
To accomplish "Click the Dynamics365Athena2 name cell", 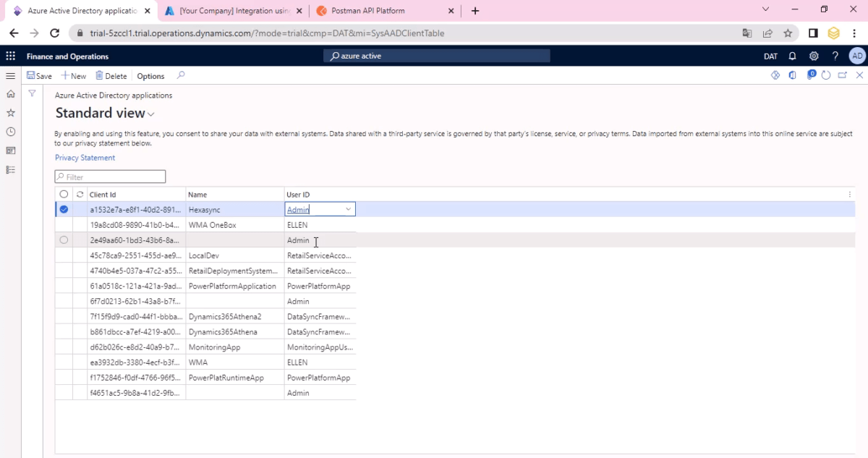I will (235, 316).
